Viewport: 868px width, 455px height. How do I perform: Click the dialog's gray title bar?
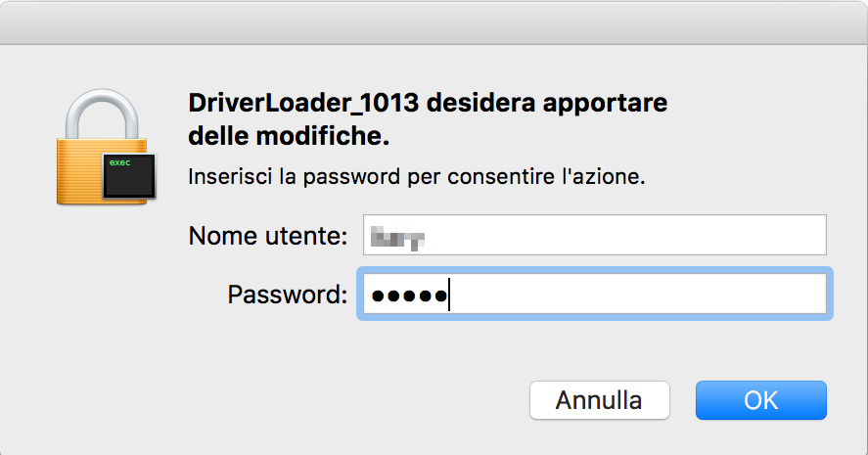[x=434, y=23]
